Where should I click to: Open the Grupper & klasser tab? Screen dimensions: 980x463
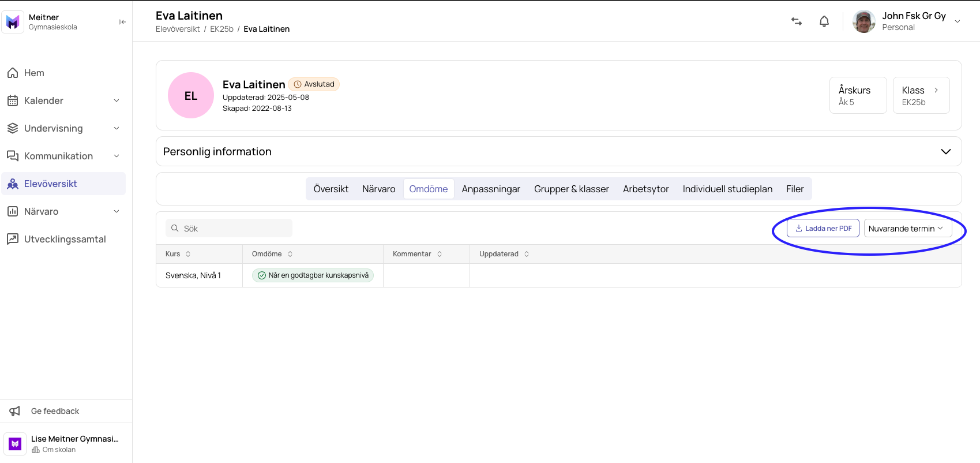[572, 189]
